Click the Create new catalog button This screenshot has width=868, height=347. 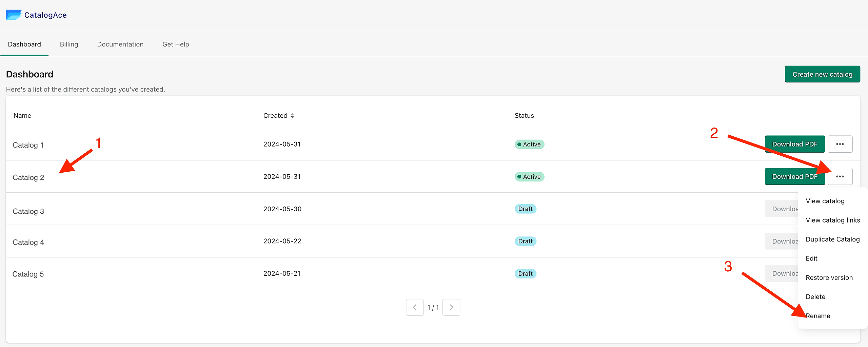coord(822,74)
